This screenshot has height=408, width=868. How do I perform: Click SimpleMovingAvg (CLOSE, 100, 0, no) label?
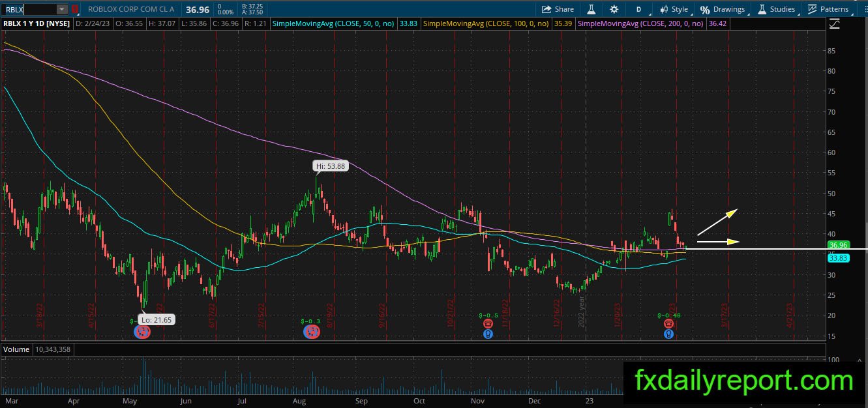[487, 23]
